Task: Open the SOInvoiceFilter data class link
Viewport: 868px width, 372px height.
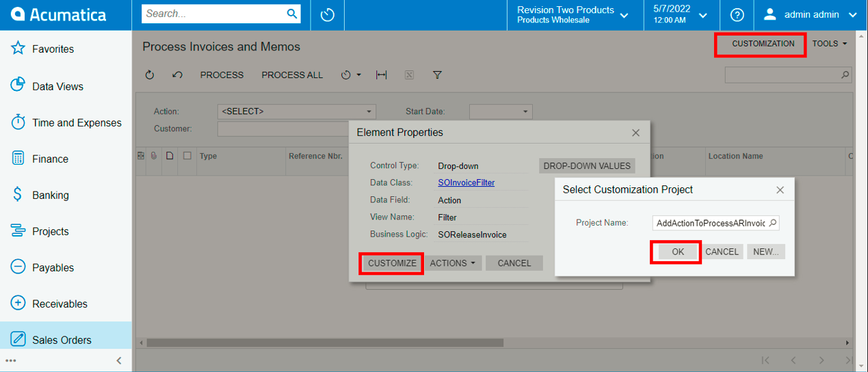Action: tap(466, 183)
